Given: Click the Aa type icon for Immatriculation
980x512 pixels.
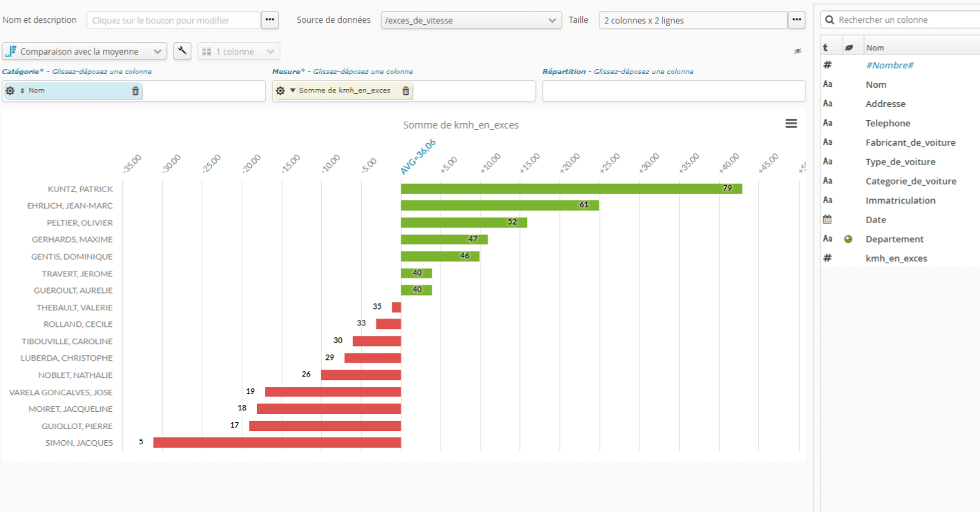Looking at the screenshot, I should (x=827, y=200).
